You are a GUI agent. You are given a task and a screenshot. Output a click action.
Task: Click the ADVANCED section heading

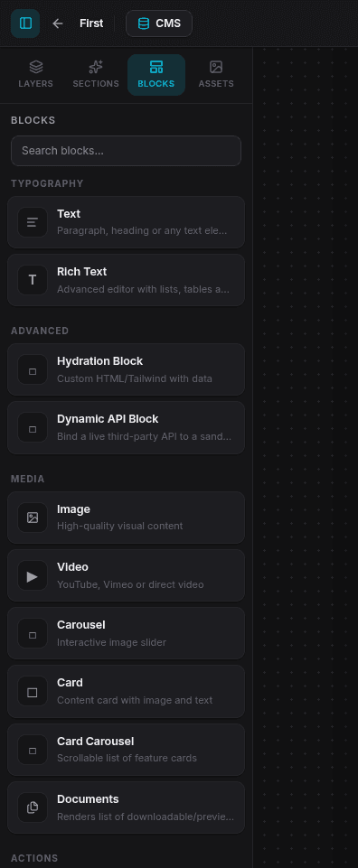click(40, 331)
